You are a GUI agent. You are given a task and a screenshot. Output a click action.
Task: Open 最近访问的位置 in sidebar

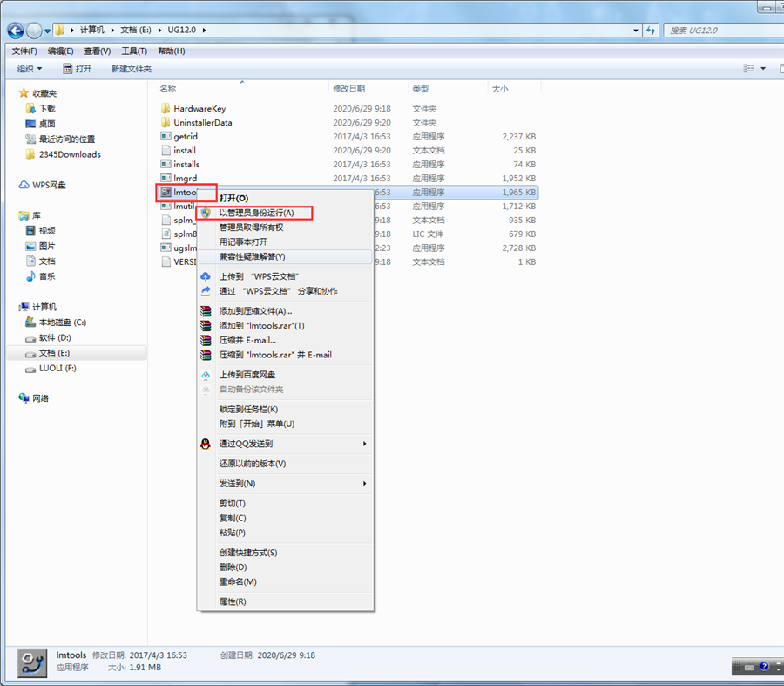coord(60,139)
